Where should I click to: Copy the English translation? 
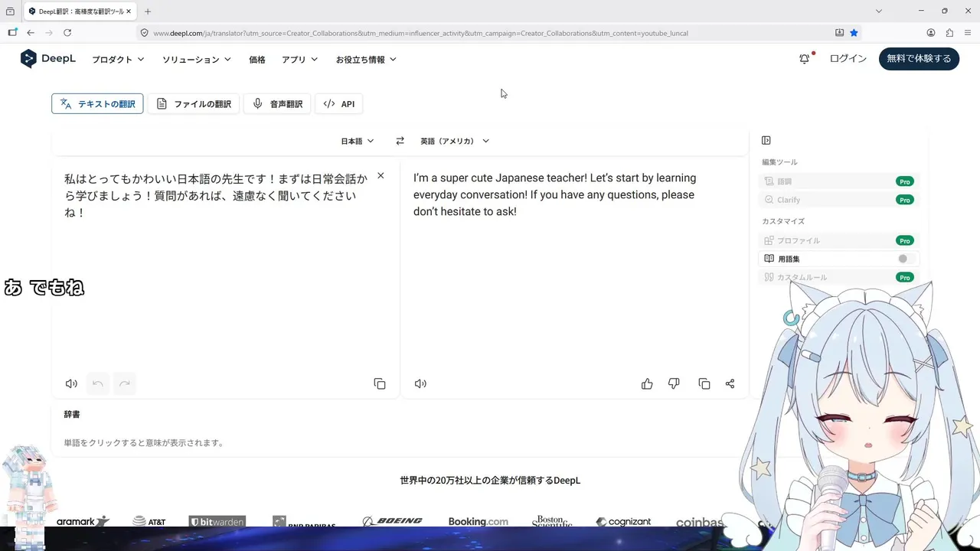coord(704,383)
